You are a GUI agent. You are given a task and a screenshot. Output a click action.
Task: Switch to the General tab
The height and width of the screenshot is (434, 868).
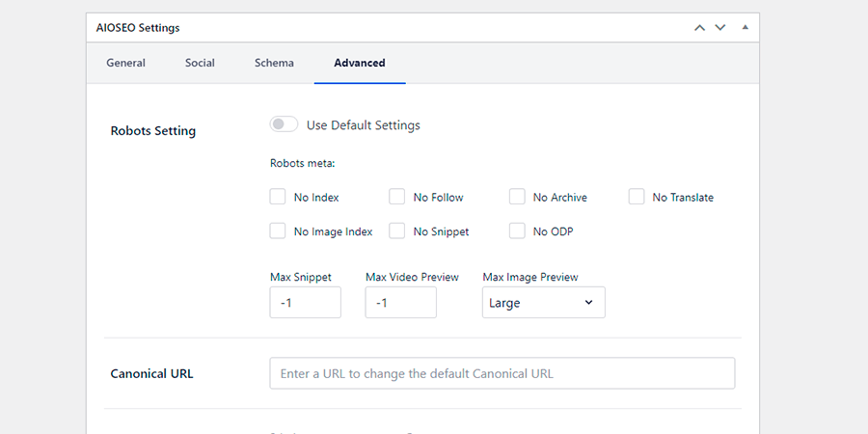(x=125, y=64)
